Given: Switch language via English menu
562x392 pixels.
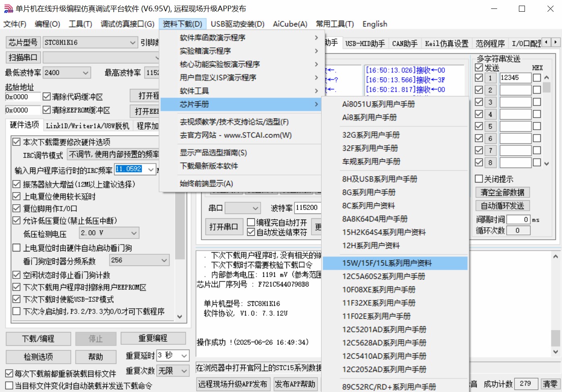Looking at the screenshot, I should coord(375,24).
